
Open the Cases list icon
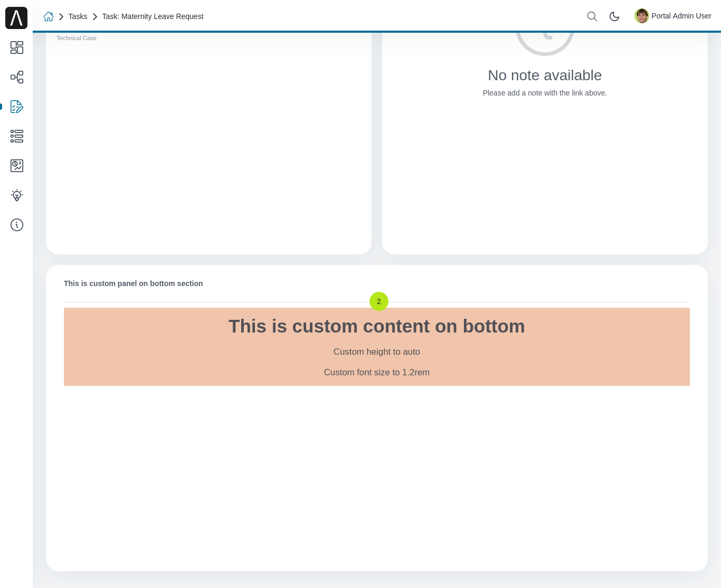point(16,136)
